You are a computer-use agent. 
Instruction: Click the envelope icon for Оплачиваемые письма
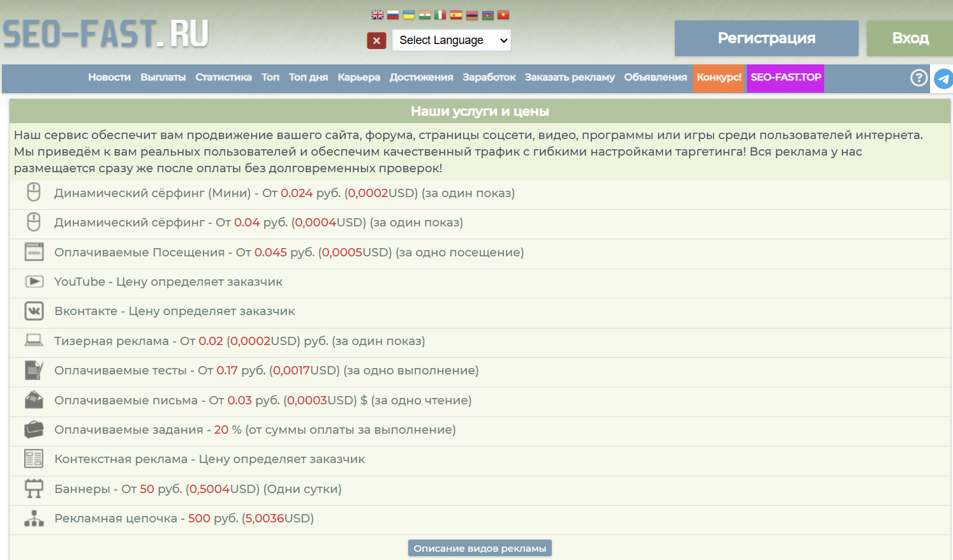(34, 399)
